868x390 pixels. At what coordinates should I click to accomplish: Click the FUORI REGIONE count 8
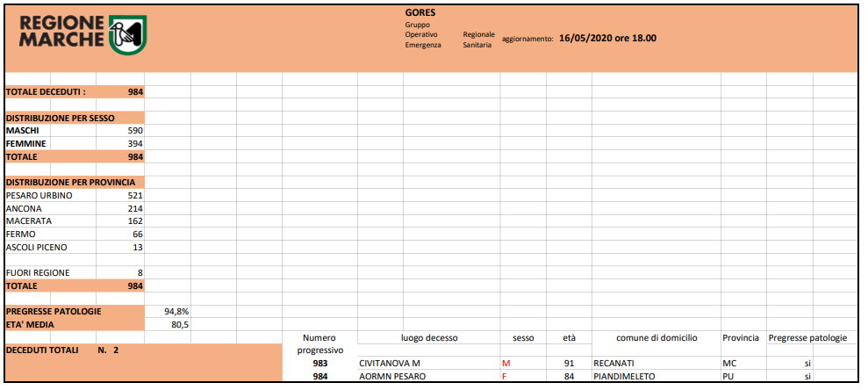click(140, 273)
